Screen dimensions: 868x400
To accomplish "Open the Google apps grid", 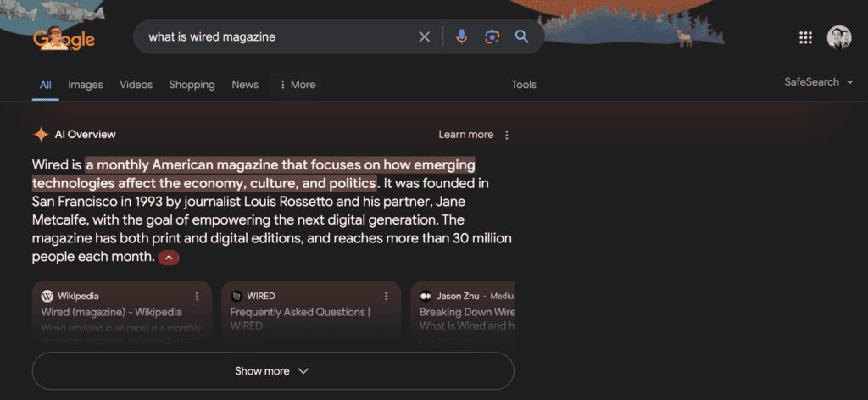I will tap(805, 37).
